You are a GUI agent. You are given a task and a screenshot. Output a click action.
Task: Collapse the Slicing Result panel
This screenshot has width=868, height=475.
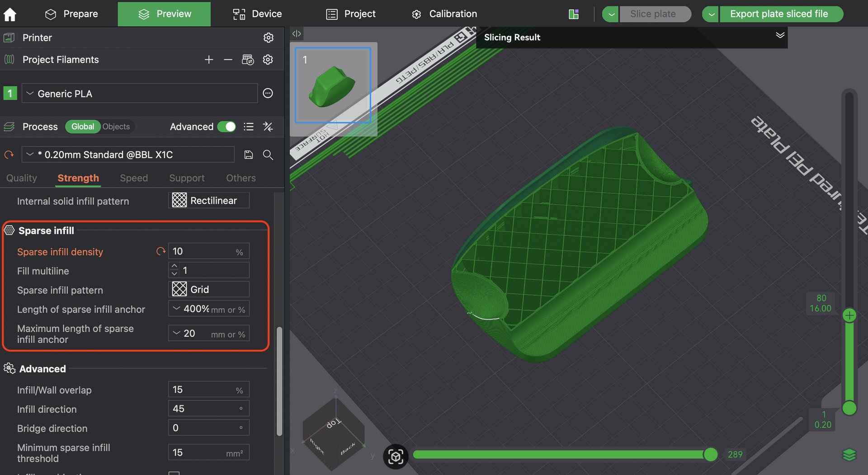pos(780,35)
